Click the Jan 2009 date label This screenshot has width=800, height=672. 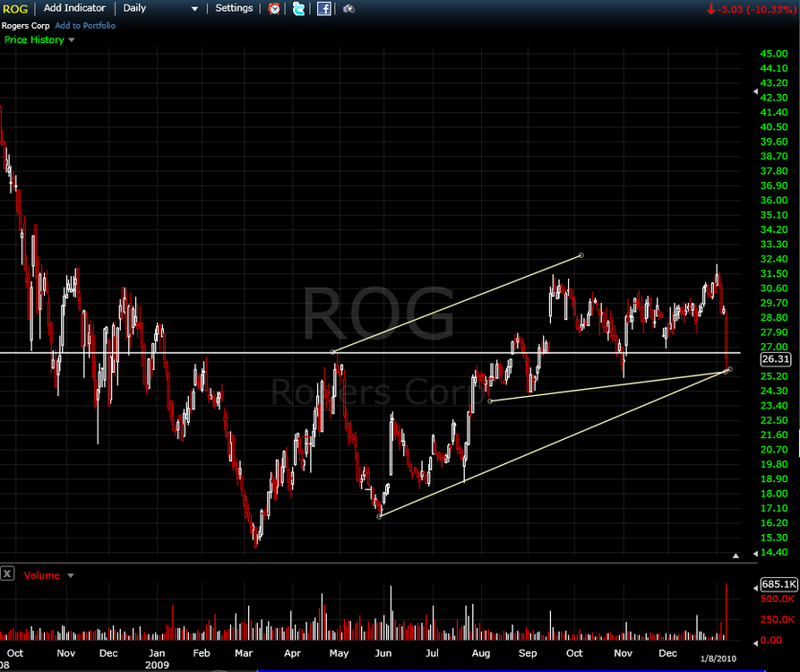click(x=157, y=659)
